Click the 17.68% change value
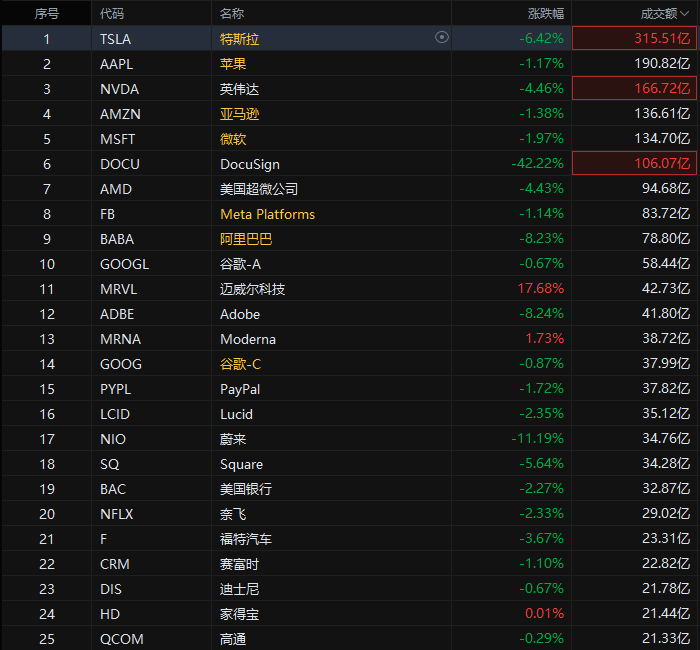Image resolution: width=700 pixels, height=650 pixels. click(x=541, y=288)
